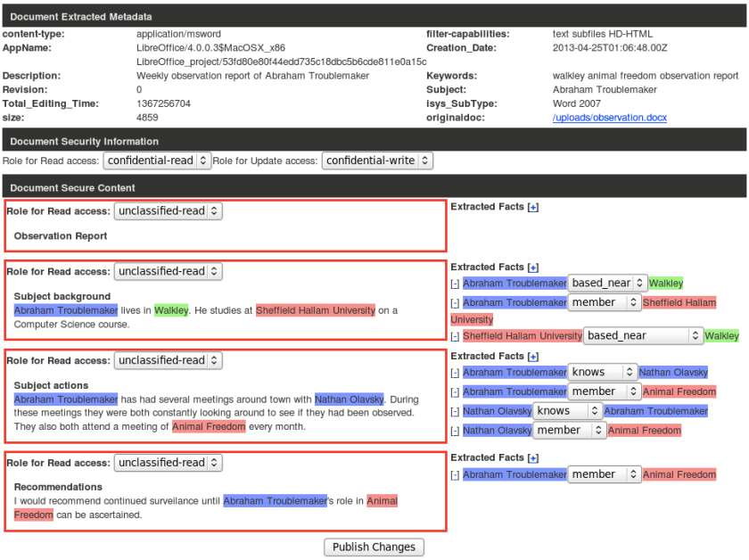The image size is (749, 560).
Task: Add extracted fact for Recommendations section
Action: [x=533, y=457]
